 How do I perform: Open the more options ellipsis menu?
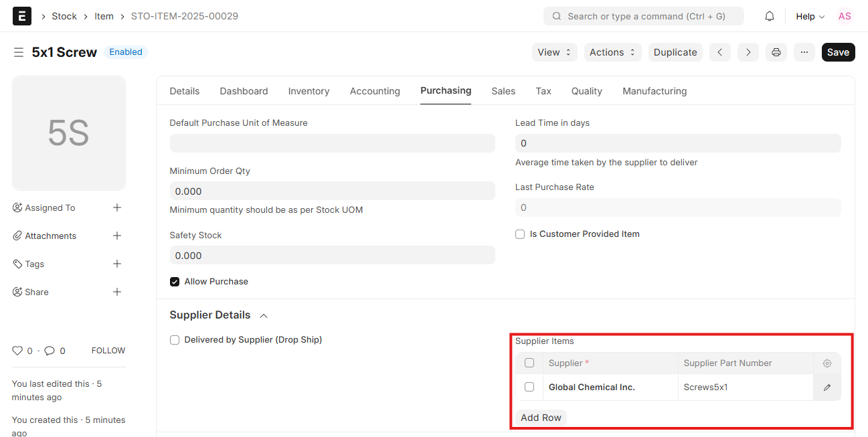[x=804, y=52]
